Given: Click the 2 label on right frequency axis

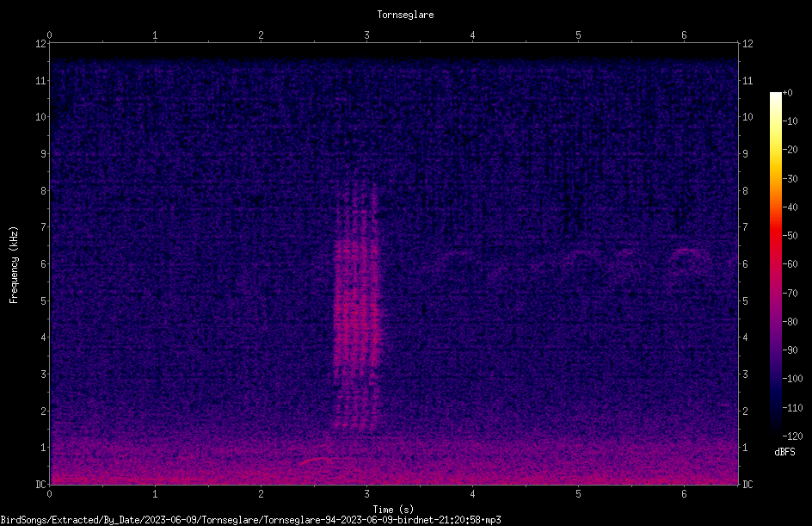Looking at the screenshot, I should click(745, 411).
